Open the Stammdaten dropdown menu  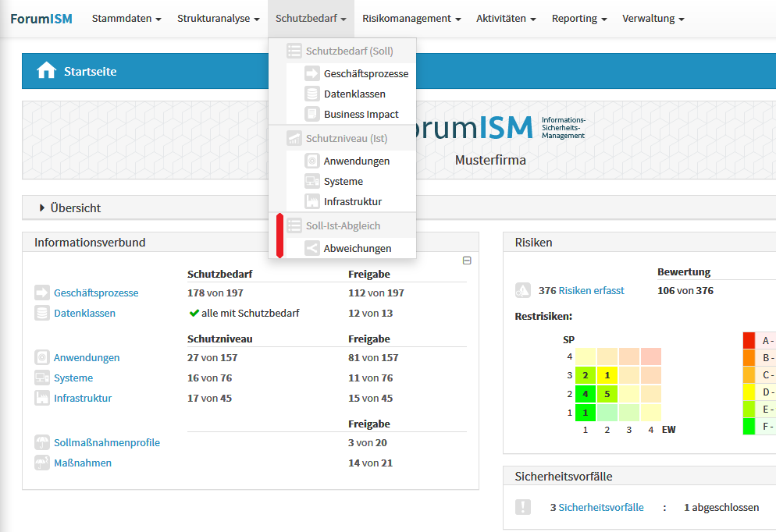[126, 18]
